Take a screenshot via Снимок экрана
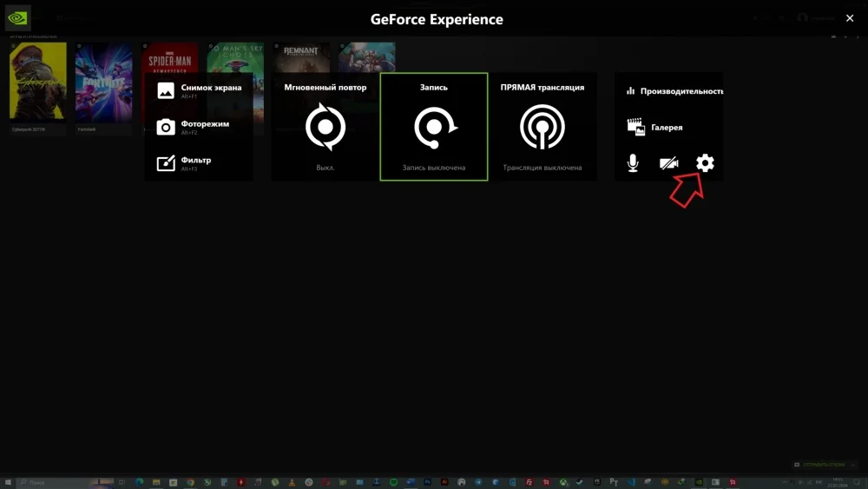The width and height of the screenshot is (868, 489). pyautogui.click(x=200, y=90)
